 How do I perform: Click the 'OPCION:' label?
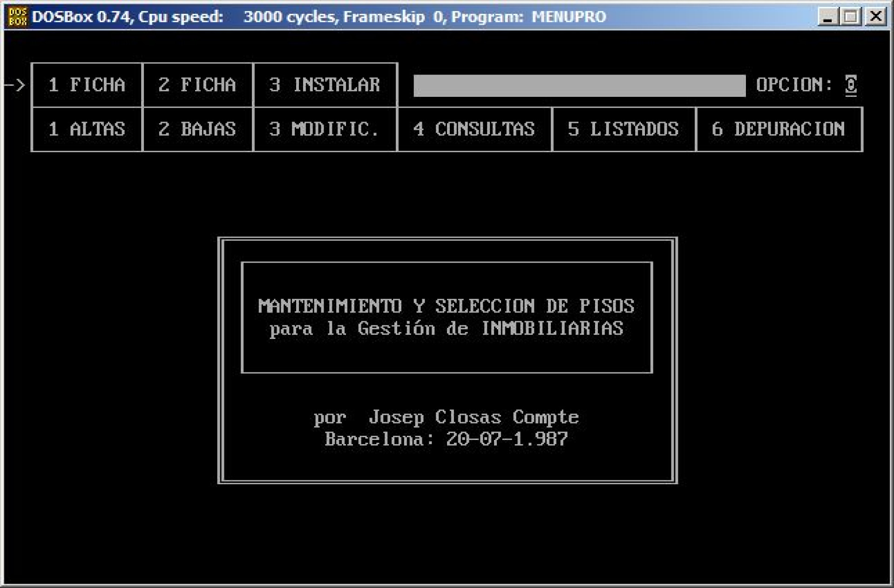[x=794, y=85]
